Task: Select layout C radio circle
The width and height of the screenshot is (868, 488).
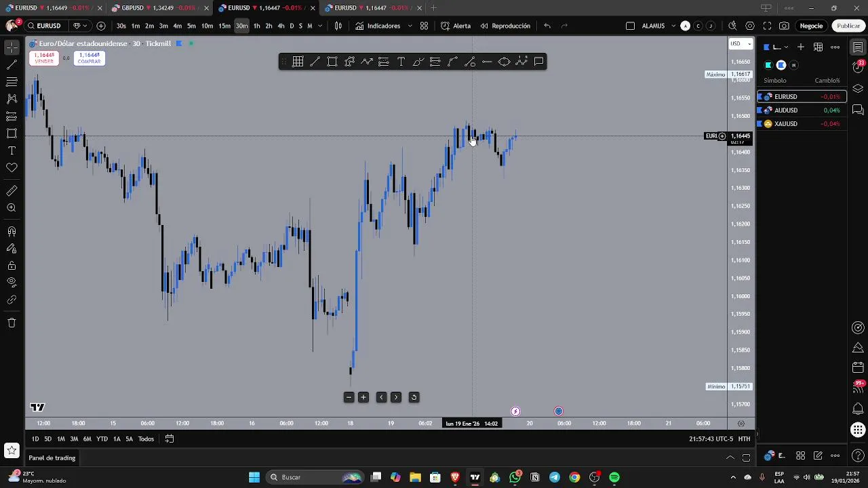Action: (698, 26)
